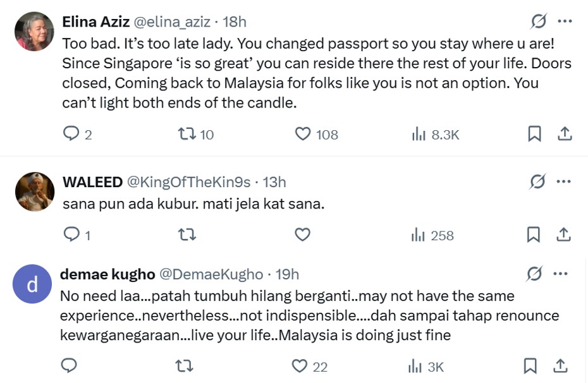This screenshot has height=383, width=588.
Task: Open more options on demae kugho's tweet
Action: click(561, 274)
